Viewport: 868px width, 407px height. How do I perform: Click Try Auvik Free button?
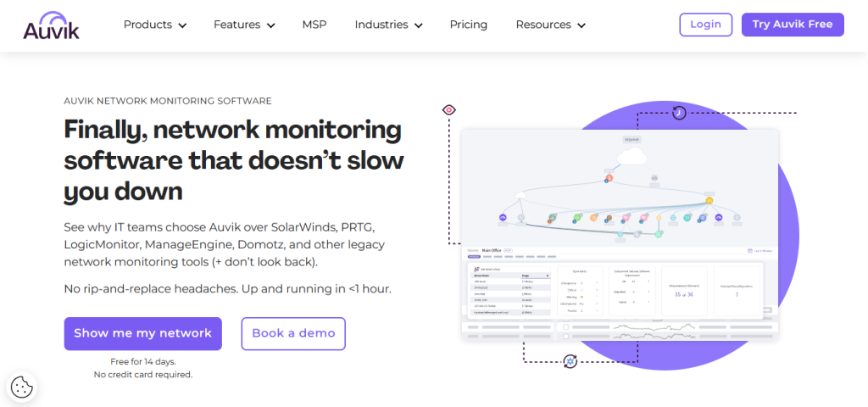pyautogui.click(x=793, y=25)
